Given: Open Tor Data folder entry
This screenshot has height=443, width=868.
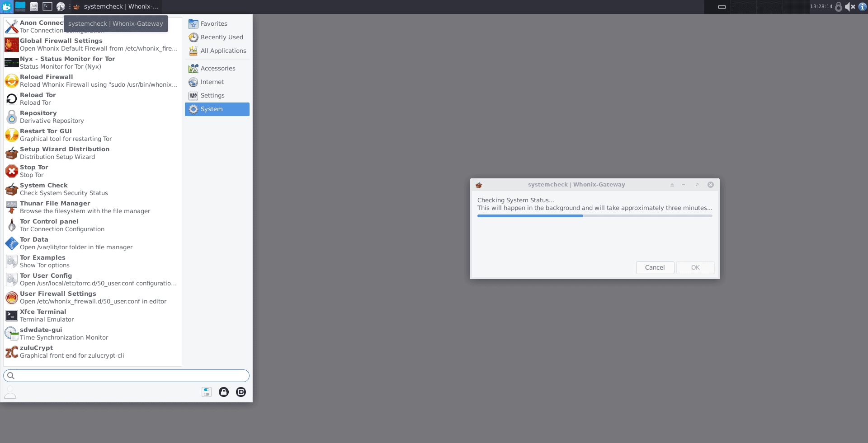Looking at the screenshot, I should pyautogui.click(x=92, y=243).
